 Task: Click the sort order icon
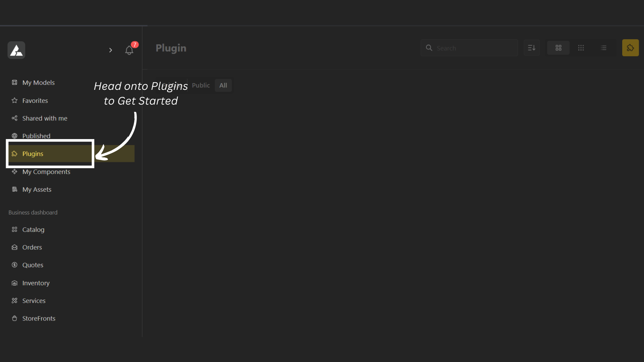click(532, 48)
